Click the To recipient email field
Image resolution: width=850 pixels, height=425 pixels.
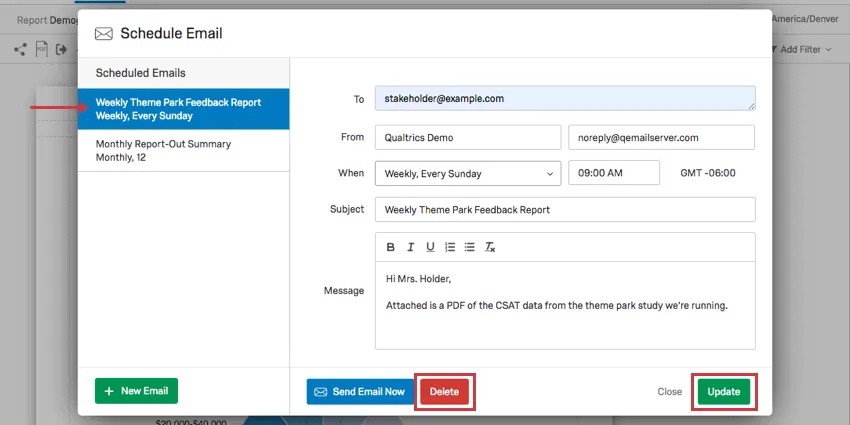tap(564, 99)
